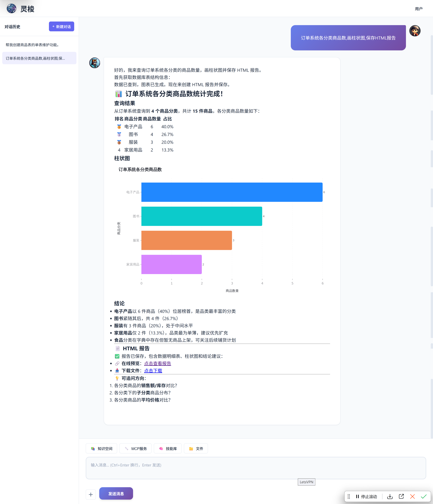Click the document icon next to HTML 报告
Viewport: 433px width, 504px height.
(x=118, y=349)
